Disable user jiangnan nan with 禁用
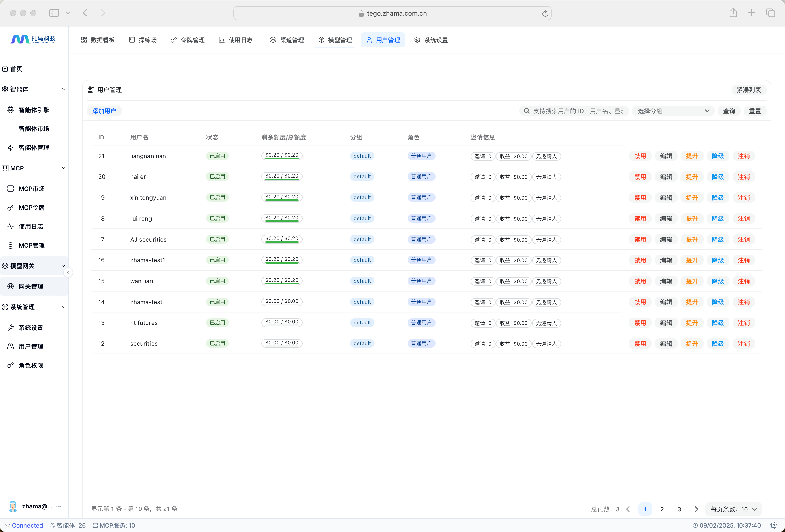 (x=640, y=156)
